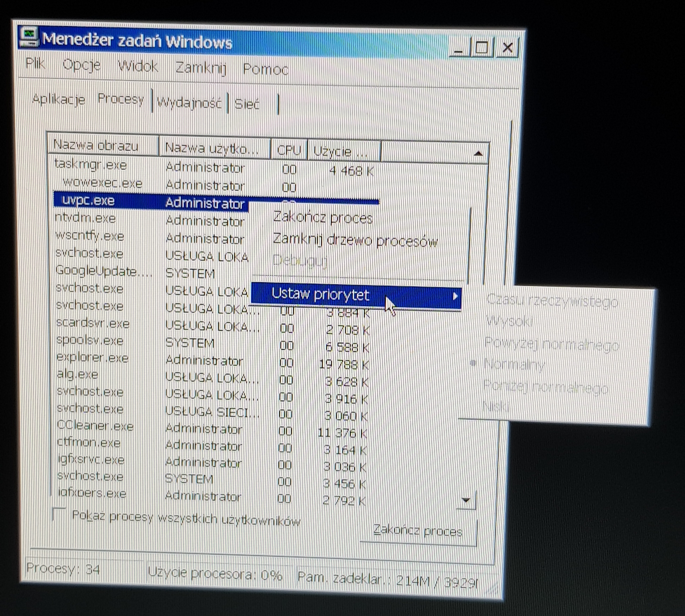Screen dimensions: 685x616
Task: Select Normalny priority
Action: 514,365
